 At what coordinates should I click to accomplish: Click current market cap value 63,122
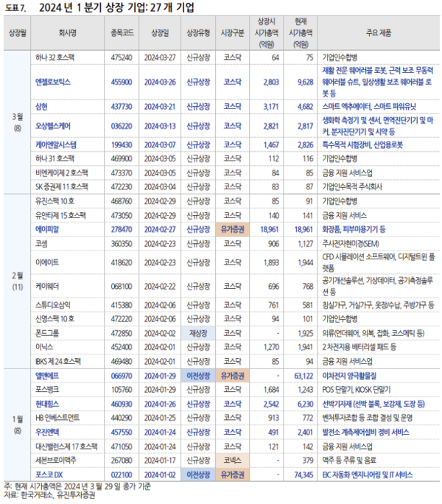303,376
